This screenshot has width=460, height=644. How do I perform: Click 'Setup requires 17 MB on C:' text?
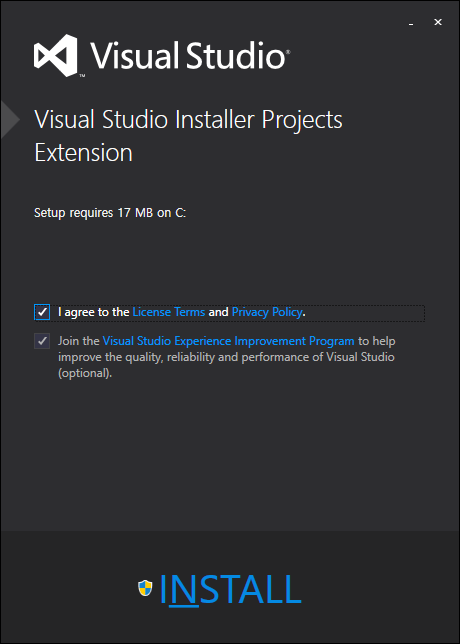[110, 213]
